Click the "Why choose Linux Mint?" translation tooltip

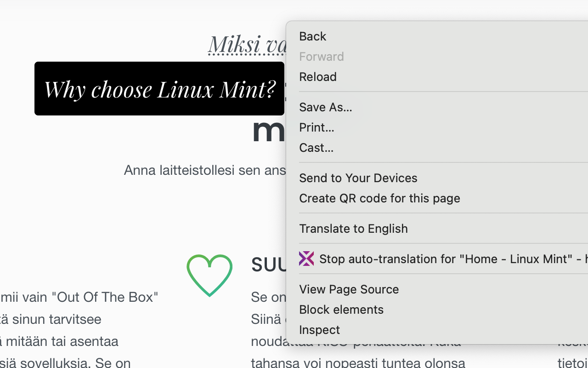(x=159, y=89)
